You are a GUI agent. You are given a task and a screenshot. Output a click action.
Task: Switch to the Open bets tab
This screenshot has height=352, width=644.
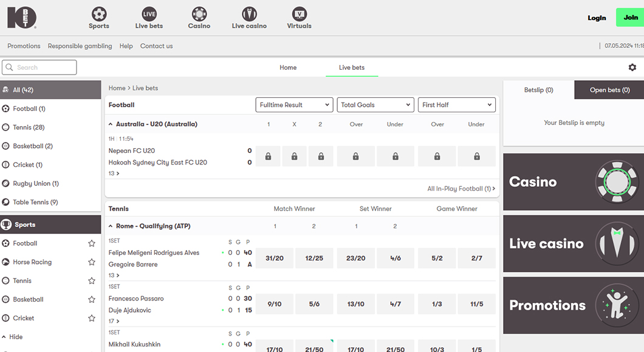[609, 90]
